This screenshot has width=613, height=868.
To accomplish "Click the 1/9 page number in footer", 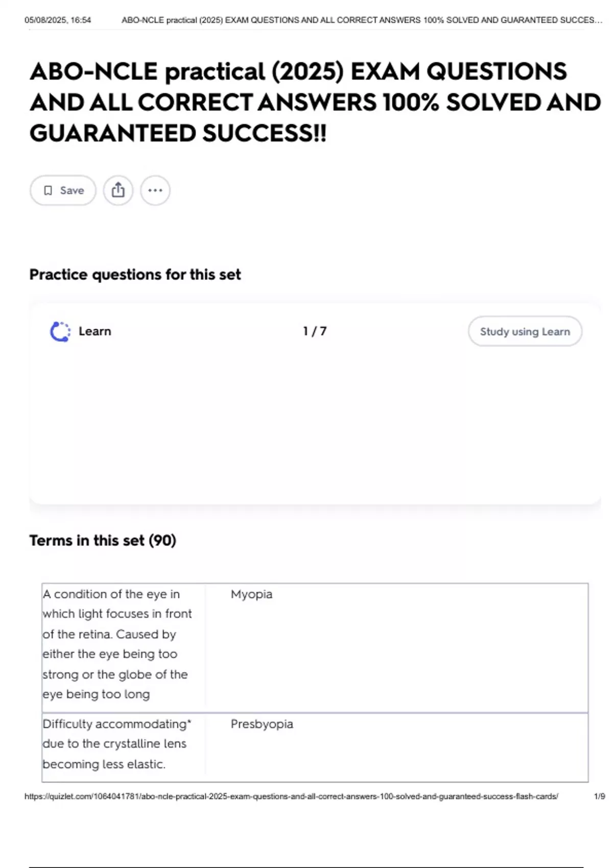I will point(599,796).
